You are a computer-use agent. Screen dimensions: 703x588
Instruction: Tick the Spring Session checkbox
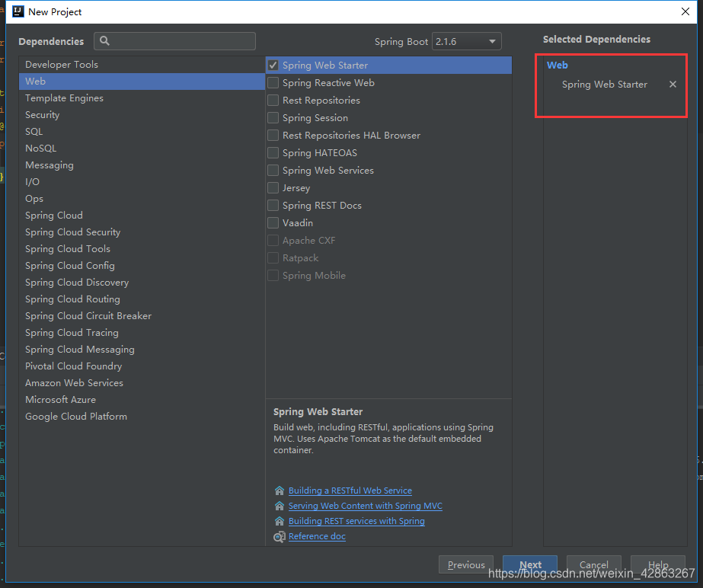pyautogui.click(x=273, y=118)
